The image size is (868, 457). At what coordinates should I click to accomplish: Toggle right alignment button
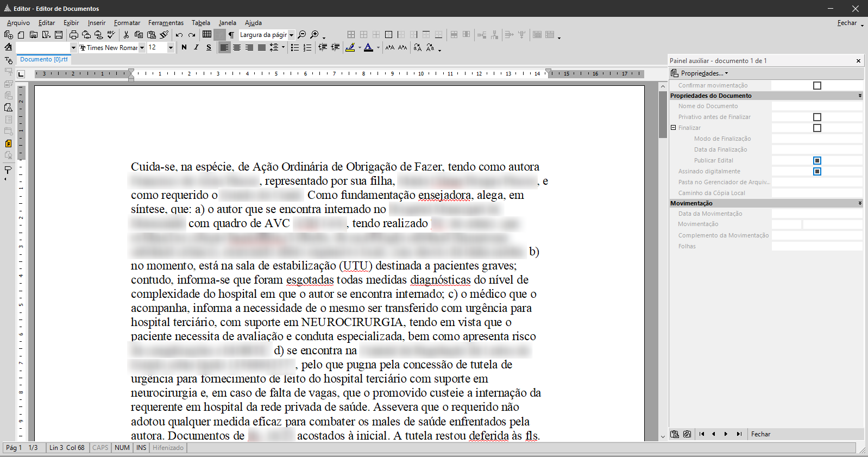pyautogui.click(x=249, y=47)
